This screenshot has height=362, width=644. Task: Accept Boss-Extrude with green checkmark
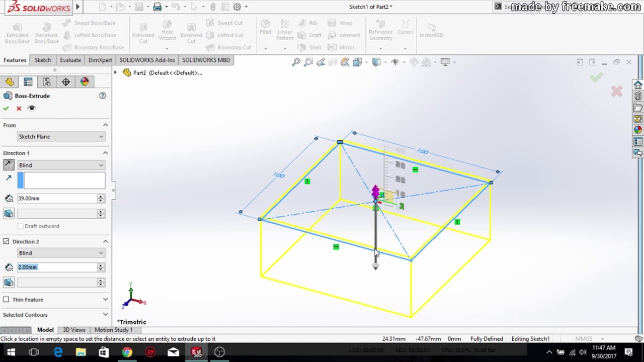click(6, 108)
